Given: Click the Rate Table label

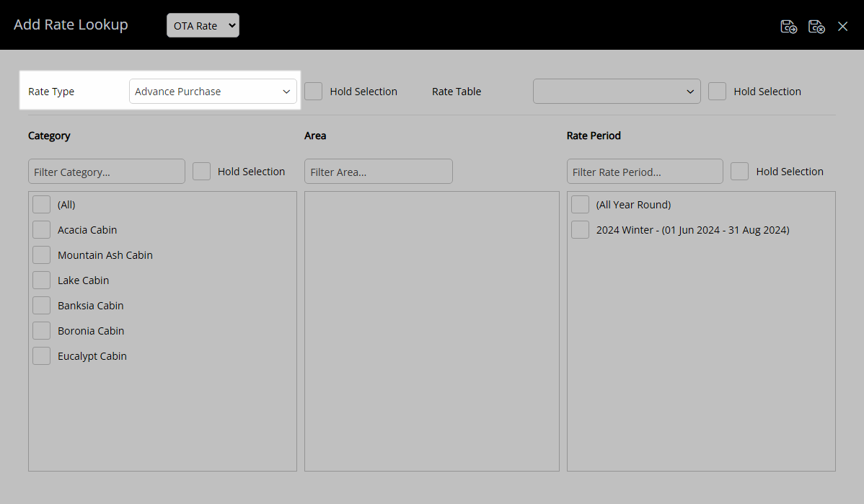Looking at the screenshot, I should [457, 92].
